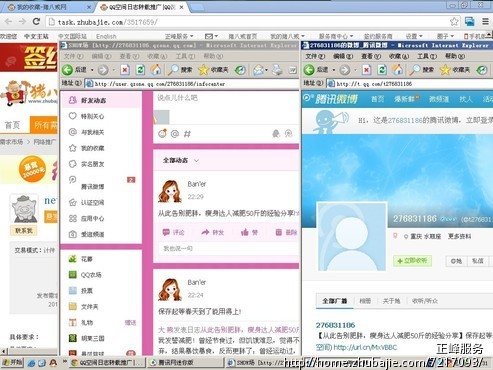Open 投票 in the Qzone apps list
Image resolution: width=493 pixels, height=370 pixels.
[80, 291]
